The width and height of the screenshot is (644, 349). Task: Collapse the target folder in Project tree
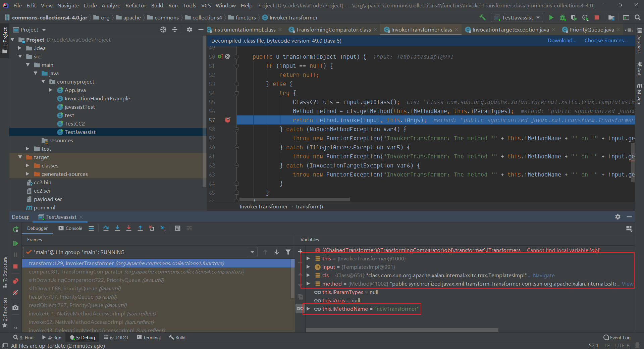20,157
